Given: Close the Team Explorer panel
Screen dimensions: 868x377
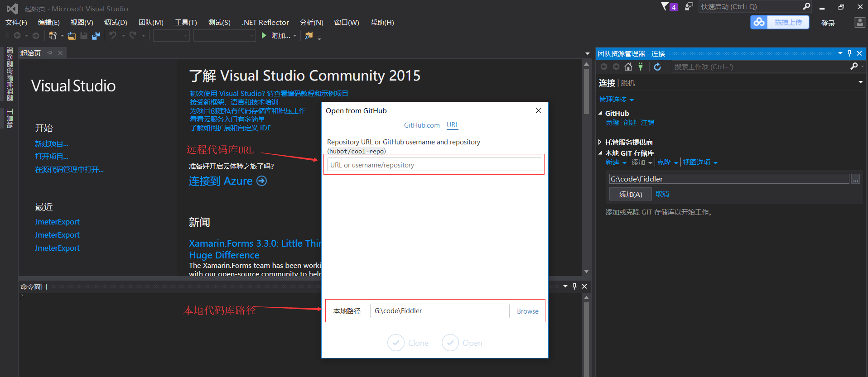Looking at the screenshot, I should click(x=859, y=53).
